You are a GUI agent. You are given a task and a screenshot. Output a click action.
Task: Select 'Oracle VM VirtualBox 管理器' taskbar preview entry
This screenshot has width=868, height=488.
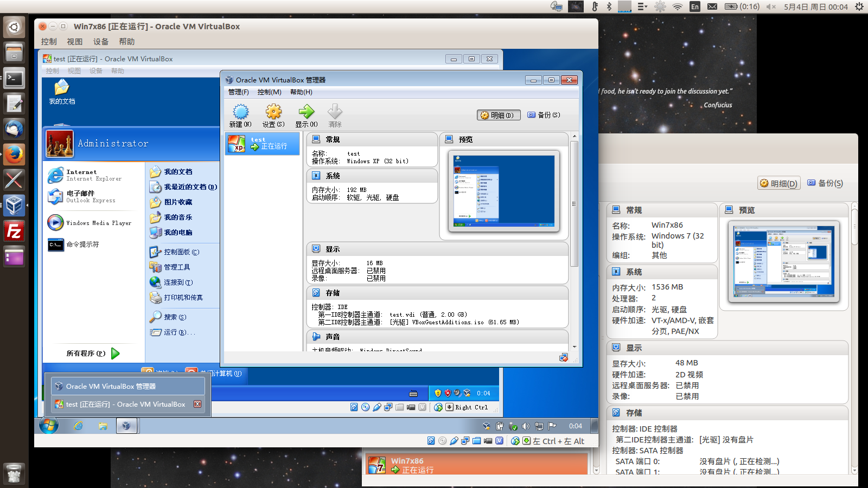coord(128,386)
